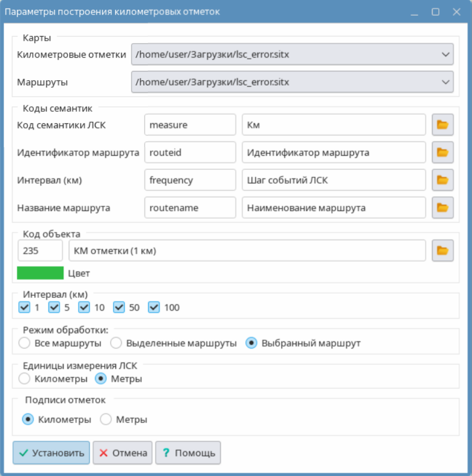The height and width of the screenshot is (476, 472).
Task: Set ЛСК units to Километры
Action: (x=24, y=379)
